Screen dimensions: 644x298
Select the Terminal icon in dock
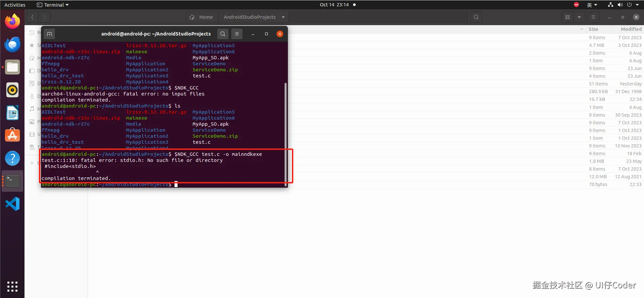tap(12, 181)
